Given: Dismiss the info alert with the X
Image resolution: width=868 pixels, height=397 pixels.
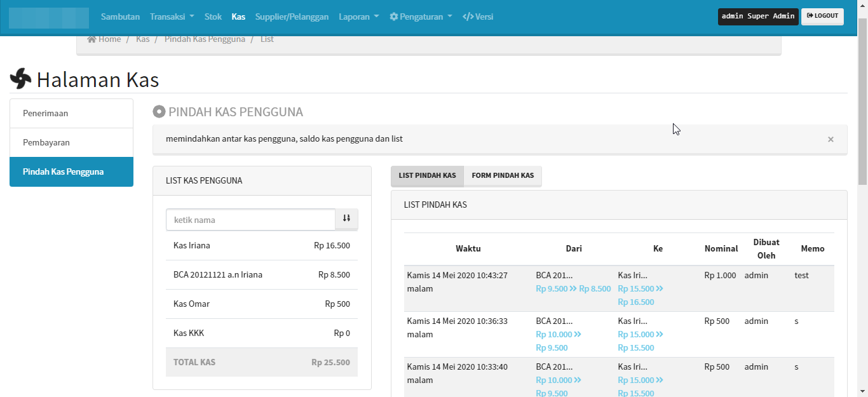Looking at the screenshot, I should (830, 139).
